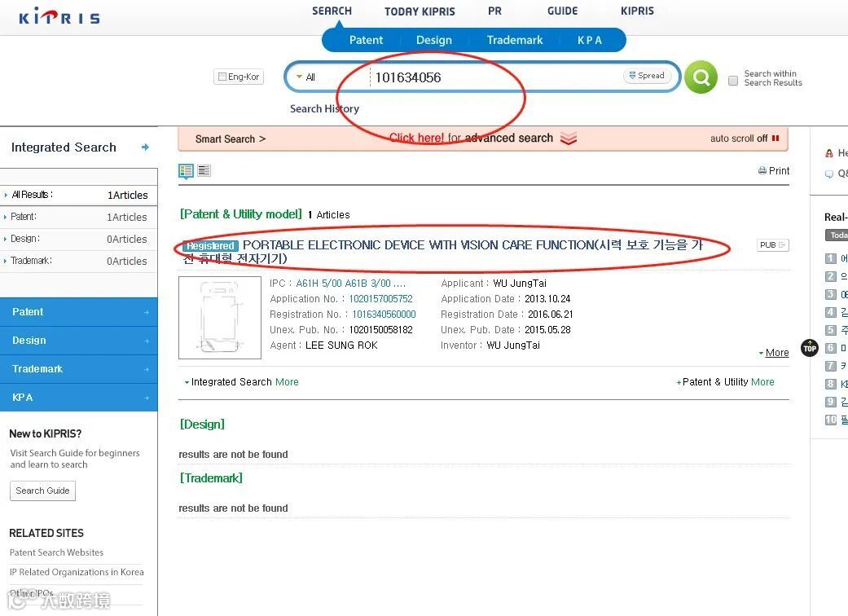Select real-time rank number 10 badge
The image size is (848, 616).
coord(831,420)
